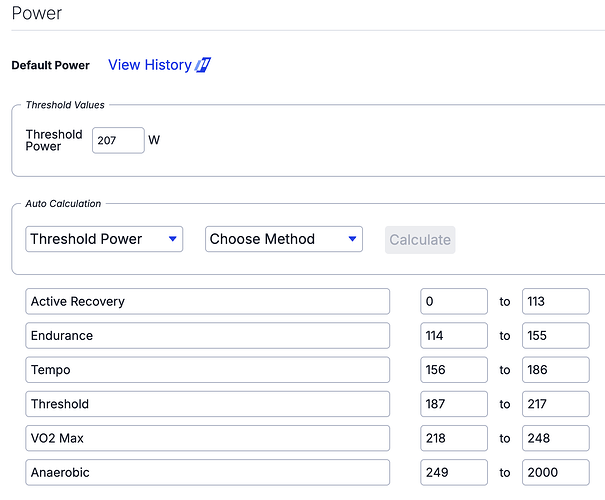This screenshot has height=500, width=605.
Task: Open the View History link
Action: pyautogui.click(x=150, y=65)
